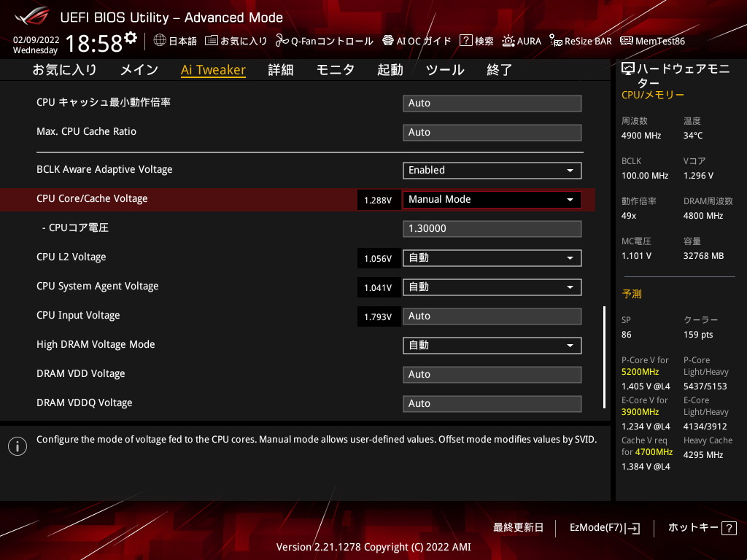Screen dimensions: 747x560
Task: Click the globe language icon
Action: point(160,41)
